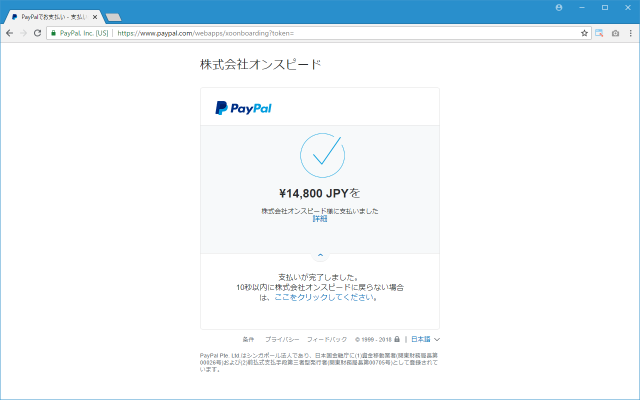The height and width of the screenshot is (400, 640).
Task: Open the Chrome three-dot menu
Action: 631,33
